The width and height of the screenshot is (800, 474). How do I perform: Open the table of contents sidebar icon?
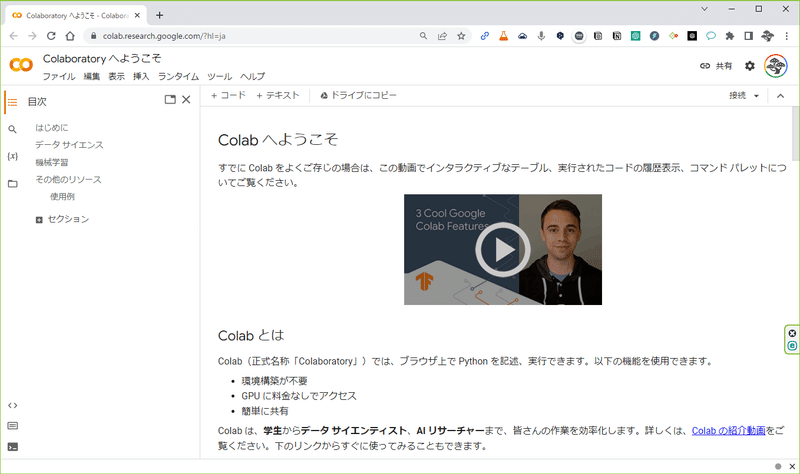click(13, 102)
